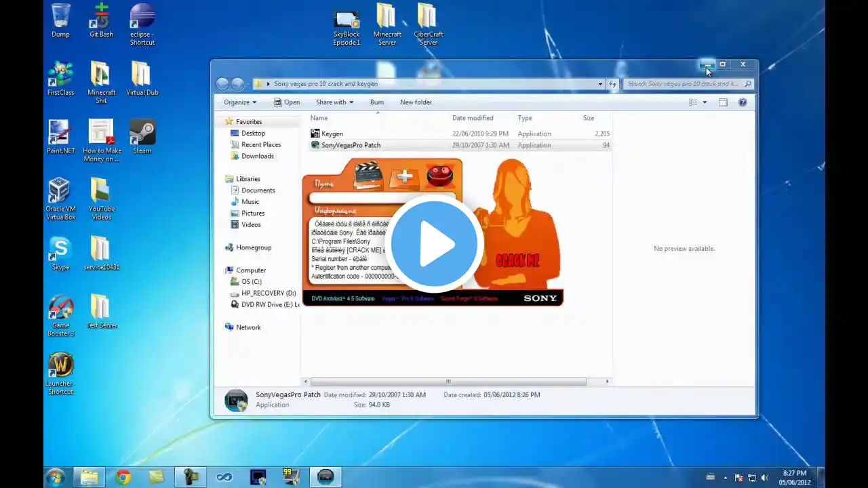Open HP_RECOVERY (D:) drive in the navigation pane
The width and height of the screenshot is (868, 488).
[269, 293]
